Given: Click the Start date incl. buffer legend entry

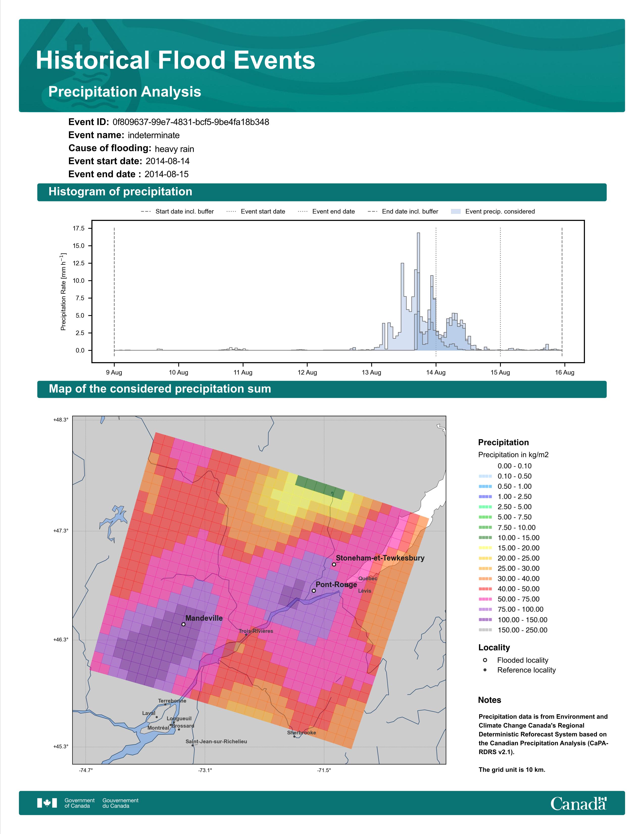Looking at the screenshot, I should pos(177,212).
